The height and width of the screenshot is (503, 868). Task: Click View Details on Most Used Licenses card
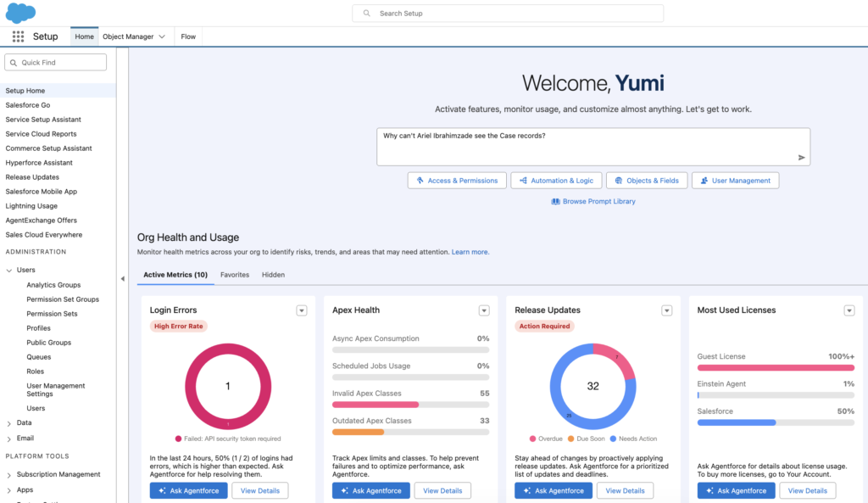808,491
